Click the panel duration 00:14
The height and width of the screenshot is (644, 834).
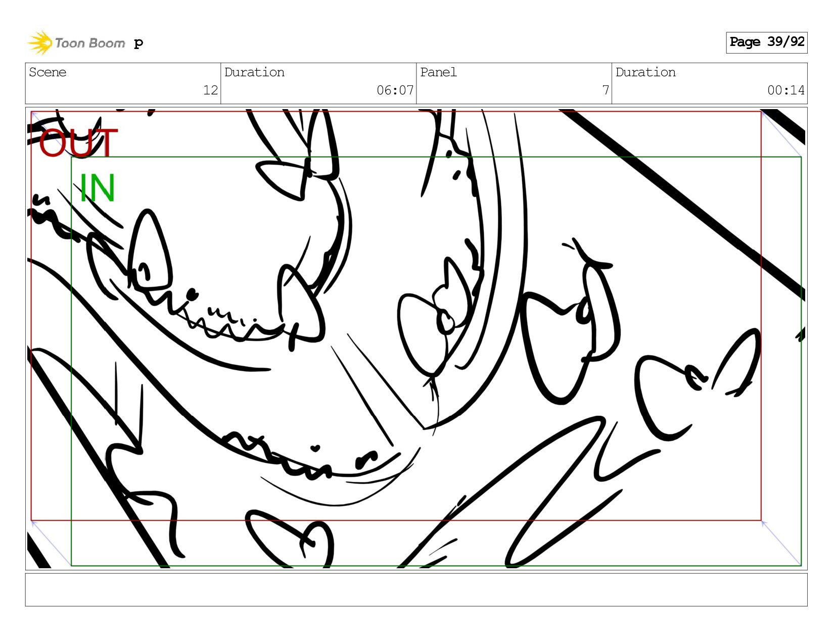[x=786, y=90]
